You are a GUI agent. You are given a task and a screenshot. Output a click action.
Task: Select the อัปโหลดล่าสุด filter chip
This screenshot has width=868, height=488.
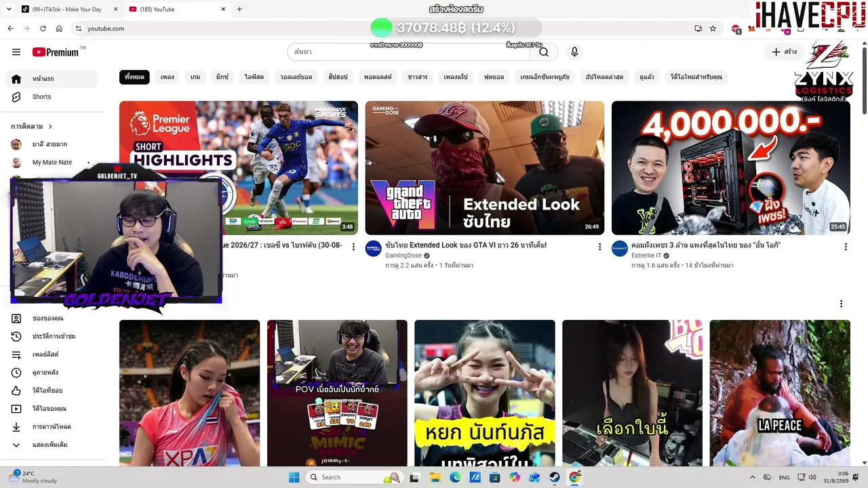pos(604,77)
